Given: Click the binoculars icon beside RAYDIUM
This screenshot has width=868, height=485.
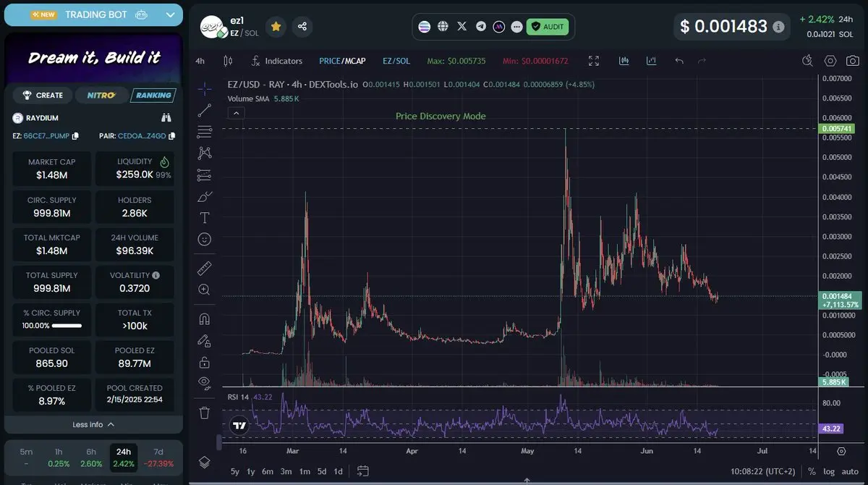Looking at the screenshot, I should click(166, 117).
